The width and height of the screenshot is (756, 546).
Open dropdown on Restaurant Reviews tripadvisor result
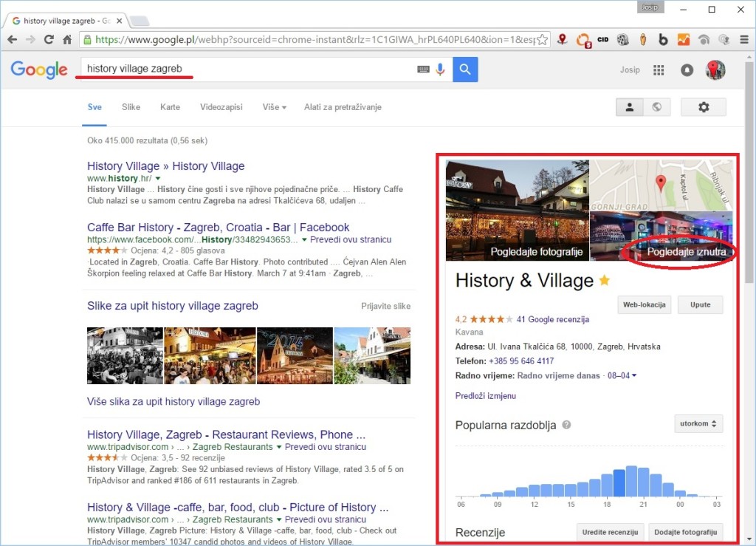(278, 447)
